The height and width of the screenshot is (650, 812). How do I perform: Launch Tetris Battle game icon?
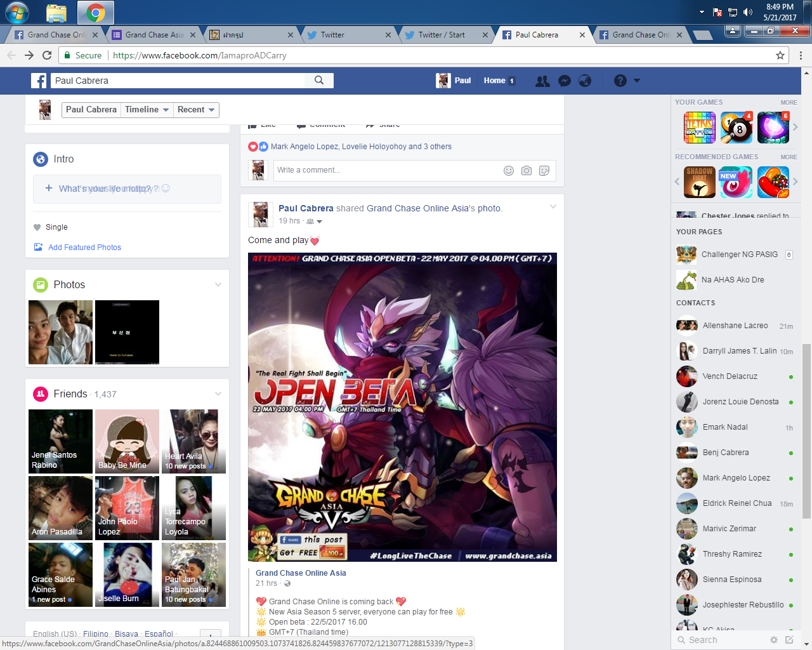click(700, 128)
